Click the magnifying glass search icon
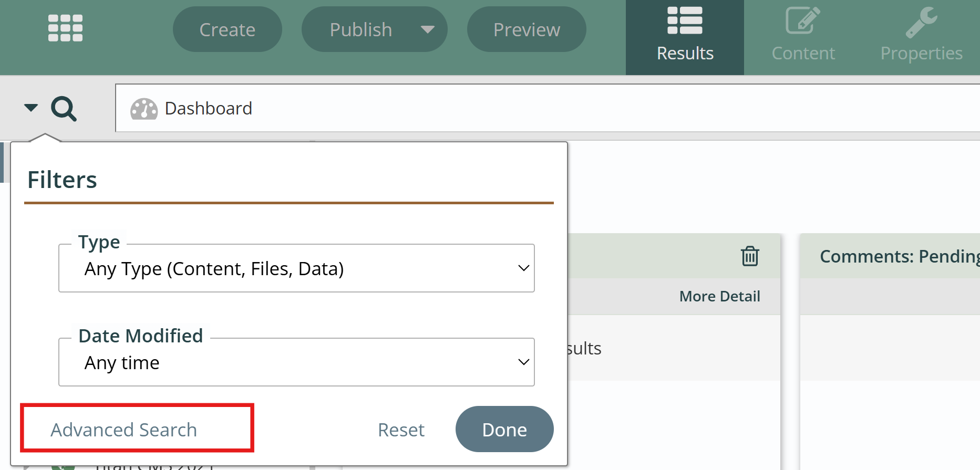Viewport: 980px width, 470px height. (64, 109)
